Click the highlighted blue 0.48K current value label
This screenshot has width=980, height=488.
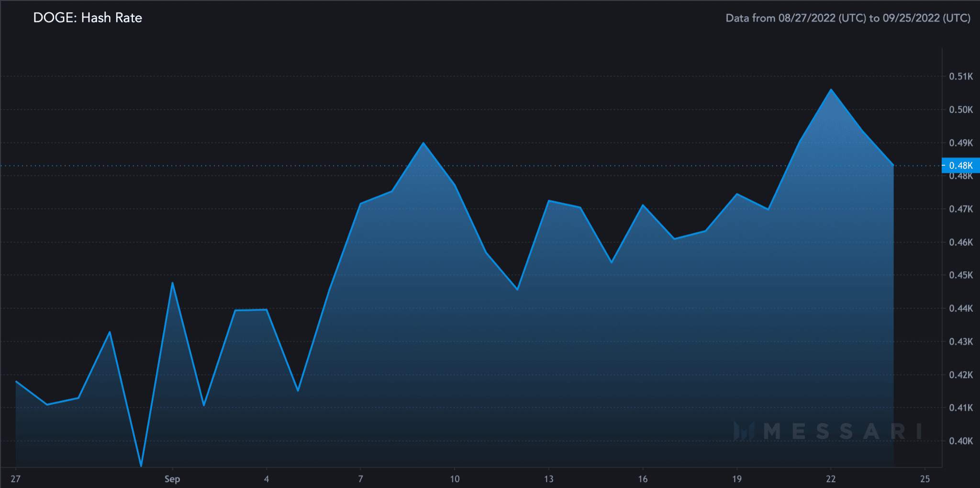coord(960,165)
